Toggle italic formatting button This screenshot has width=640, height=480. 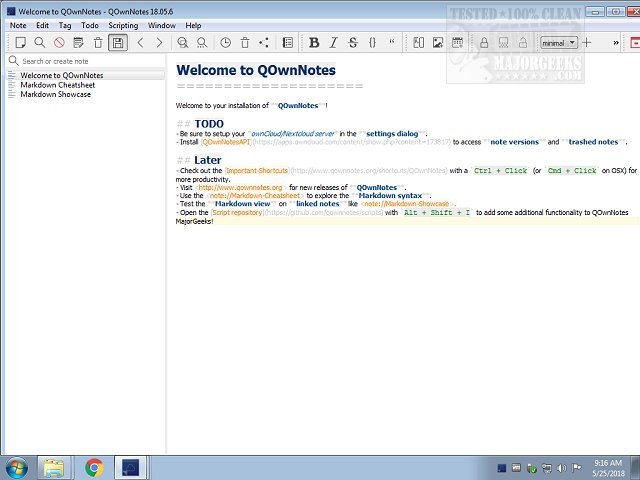[334, 43]
